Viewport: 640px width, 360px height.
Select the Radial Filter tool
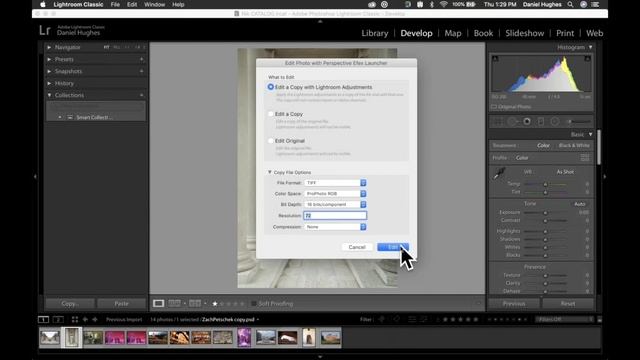[555, 122]
